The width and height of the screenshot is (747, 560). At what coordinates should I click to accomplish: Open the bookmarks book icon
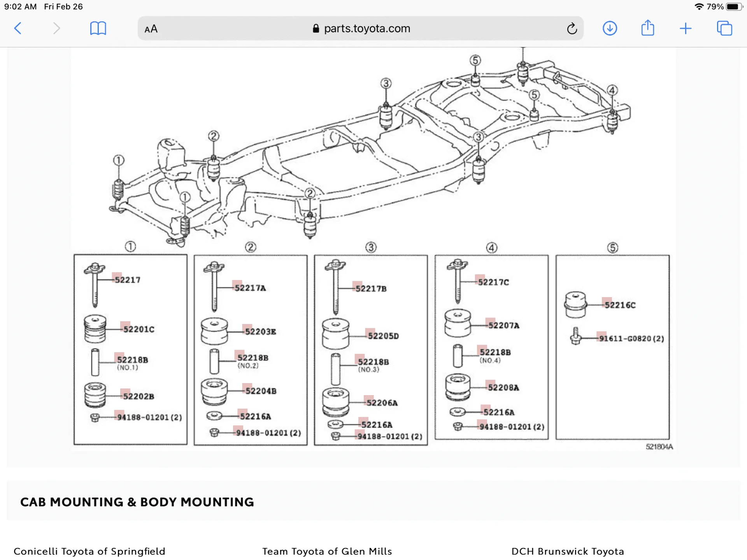(x=98, y=28)
